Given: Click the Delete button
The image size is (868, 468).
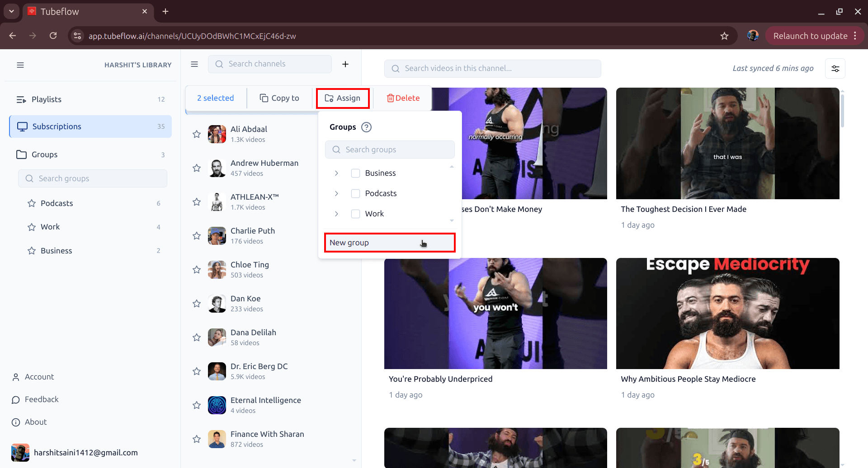Looking at the screenshot, I should click(402, 98).
